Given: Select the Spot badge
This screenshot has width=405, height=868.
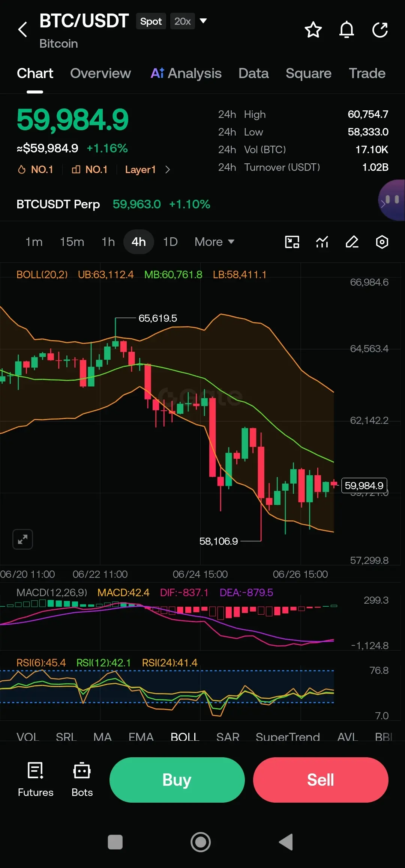Looking at the screenshot, I should 151,21.
